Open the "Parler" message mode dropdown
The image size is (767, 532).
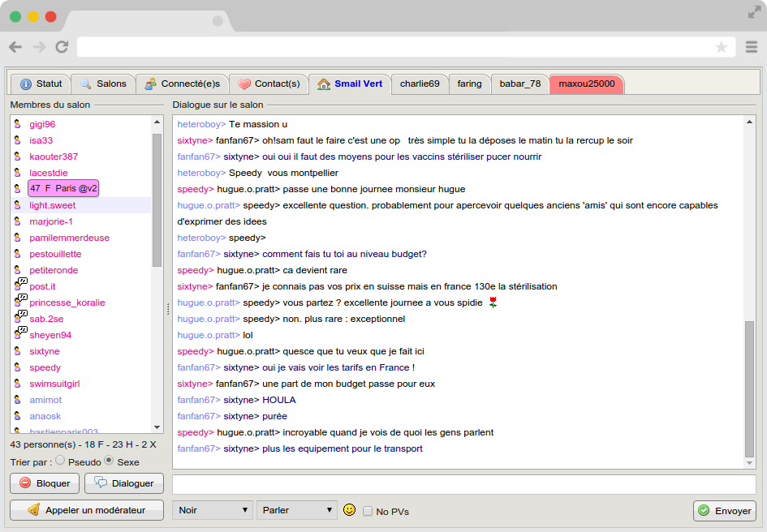[296, 510]
